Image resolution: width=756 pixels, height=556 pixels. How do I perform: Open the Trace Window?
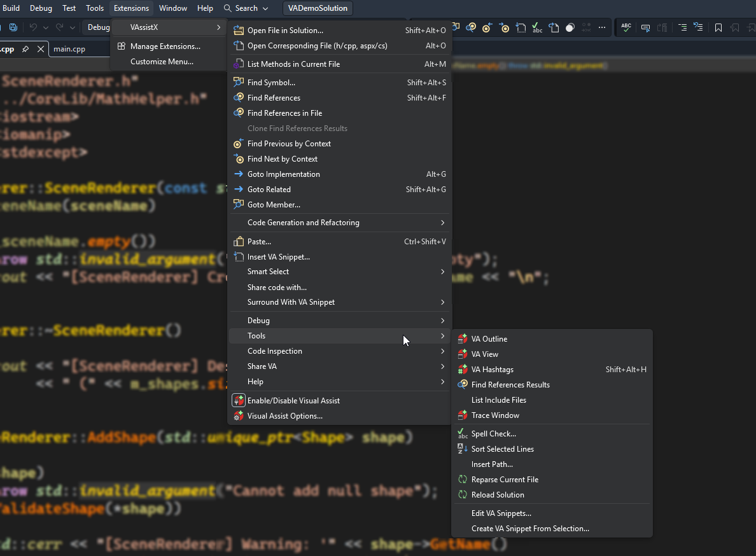point(552,415)
